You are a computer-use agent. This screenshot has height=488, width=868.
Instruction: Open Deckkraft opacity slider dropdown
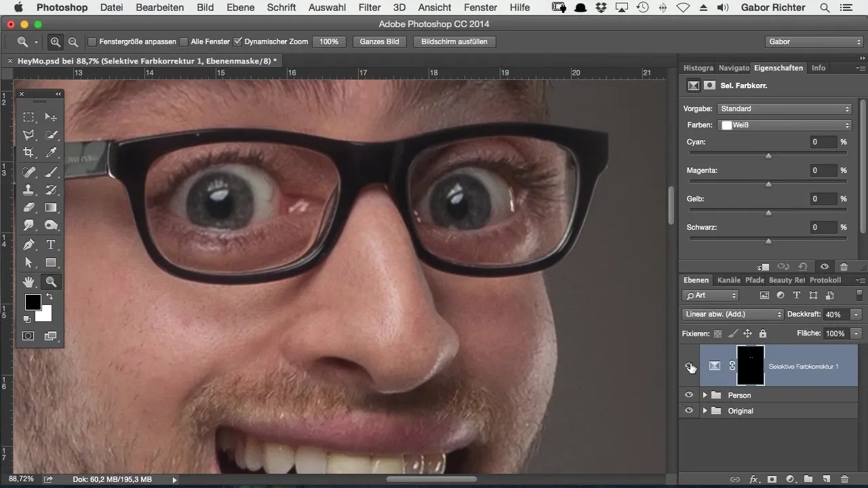[856, 314]
